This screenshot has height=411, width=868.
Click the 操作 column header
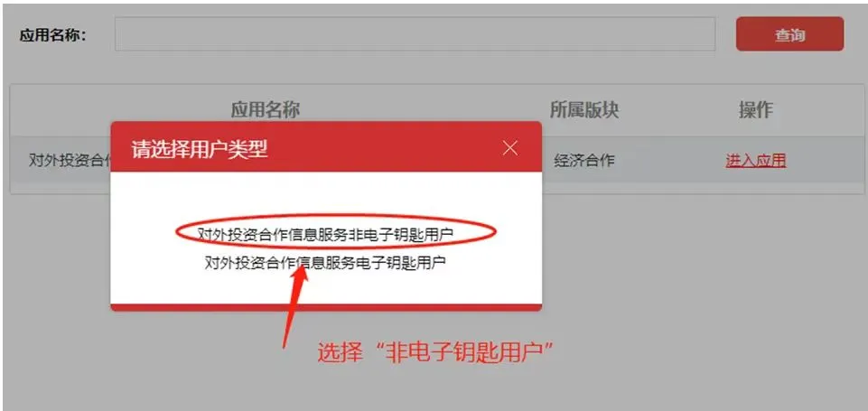(756, 109)
